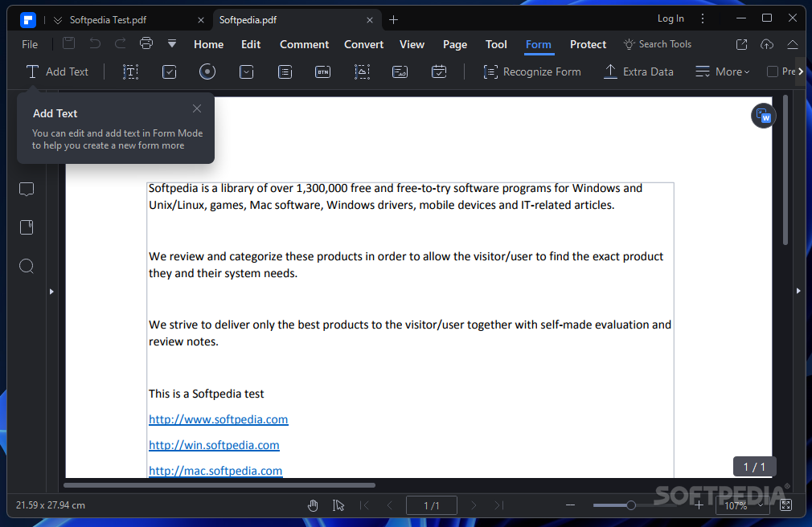Adjust the zoom slider handle
This screenshot has width=812, height=527.
(631, 505)
